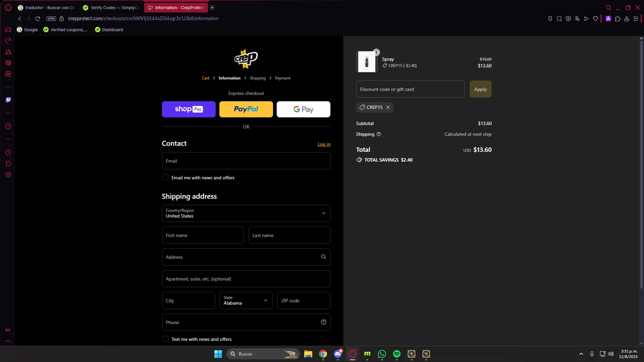Click the Log in link
The image size is (644, 362).
(324, 144)
